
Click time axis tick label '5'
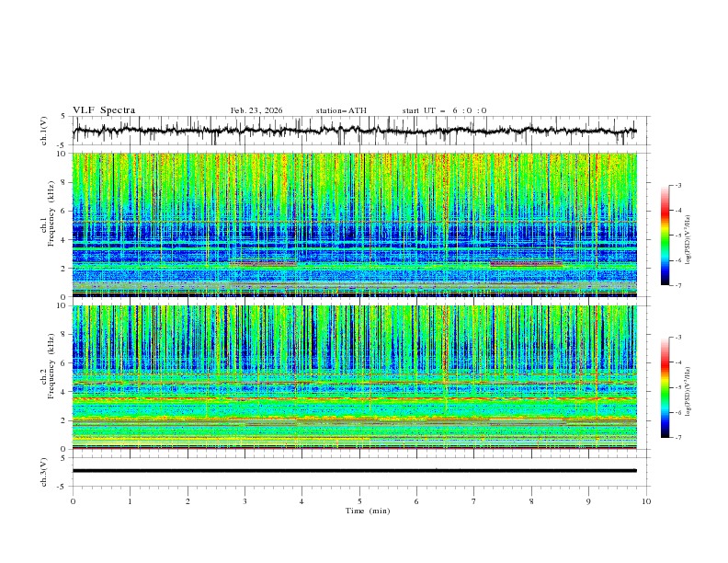(x=359, y=501)
